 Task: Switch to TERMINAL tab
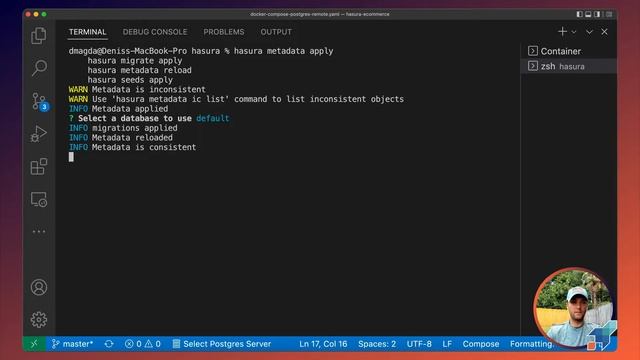[x=87, y=32]
